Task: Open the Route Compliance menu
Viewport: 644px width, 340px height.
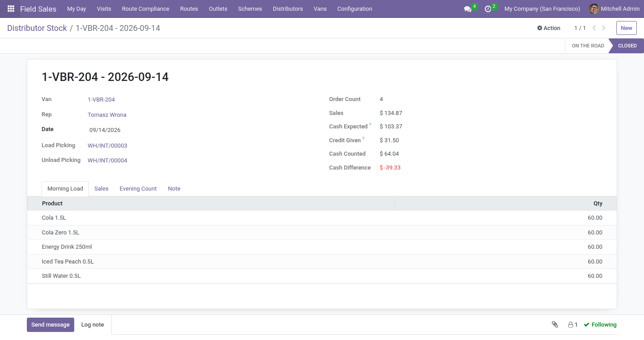Action: tap(145, 9)
